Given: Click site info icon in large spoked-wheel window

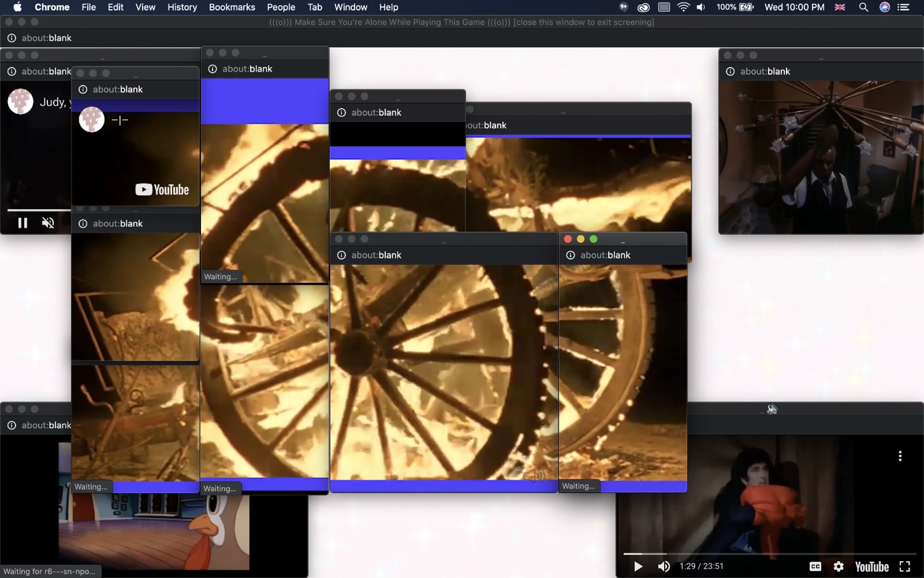Looking at the screenshot, I should (x=341, y=255).
